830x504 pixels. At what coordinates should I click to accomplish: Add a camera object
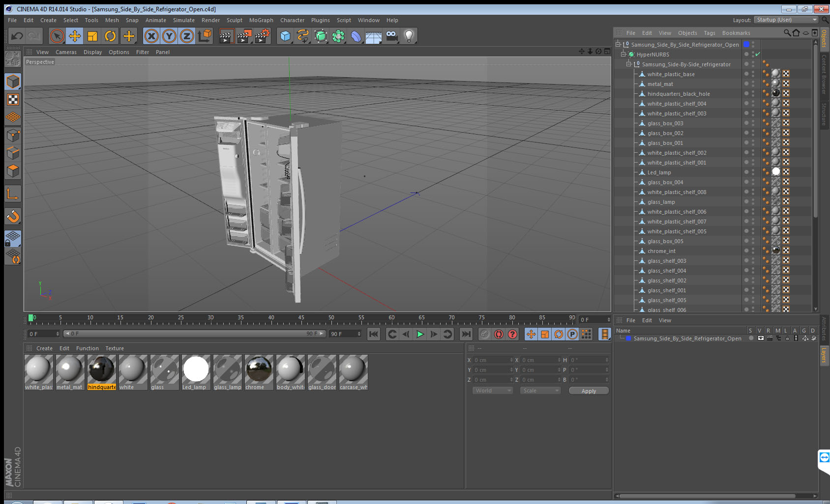tap(391, 36)
